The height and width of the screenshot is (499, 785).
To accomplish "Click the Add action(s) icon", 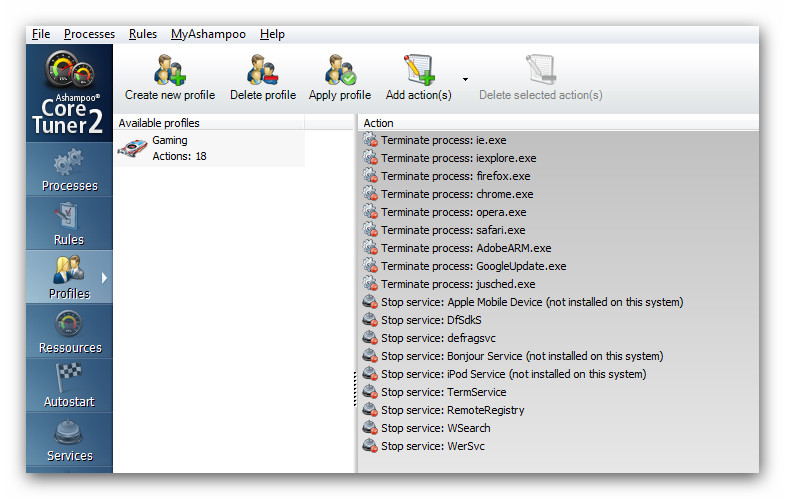I will 419,70.
